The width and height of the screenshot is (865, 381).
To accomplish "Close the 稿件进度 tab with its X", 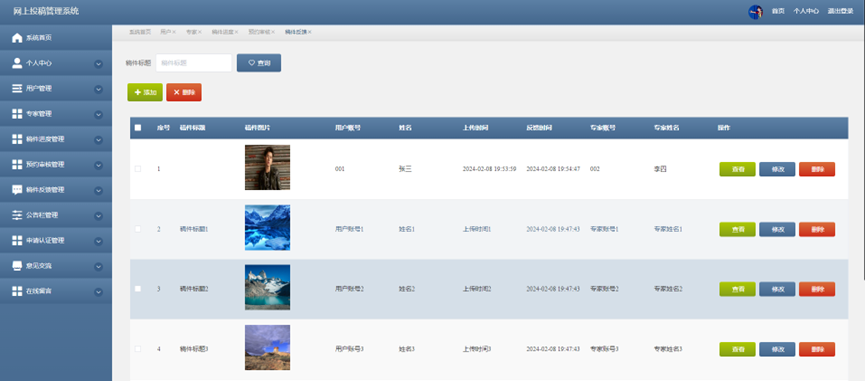I will (x=236, y=32).
